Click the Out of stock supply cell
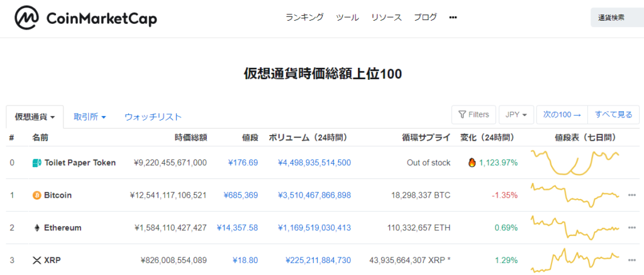Image resolution: width=644 pixels, height=275 pixels. (x=429, y=163)
